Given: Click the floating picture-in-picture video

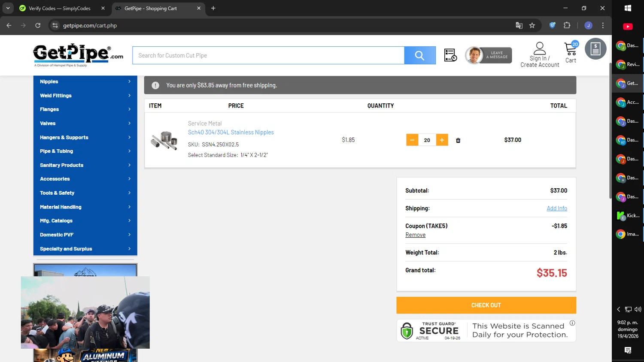Looking at the screenshot, I should 85,312.
